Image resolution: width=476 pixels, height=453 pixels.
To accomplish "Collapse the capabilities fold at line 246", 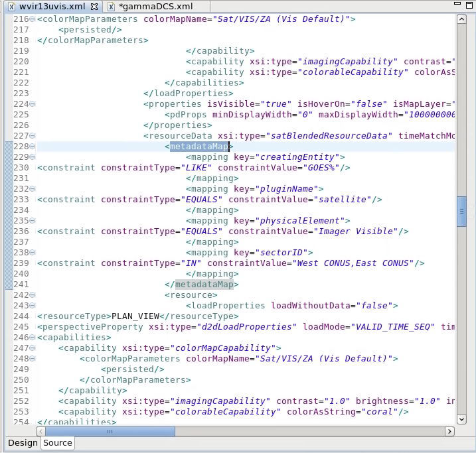I will 32,338.
